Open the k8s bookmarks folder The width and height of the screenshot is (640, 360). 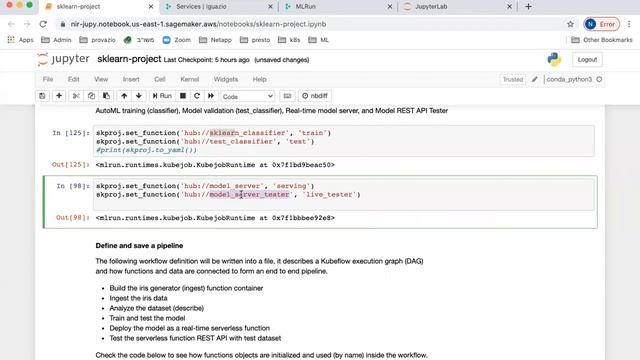click(x=289, y=40)
